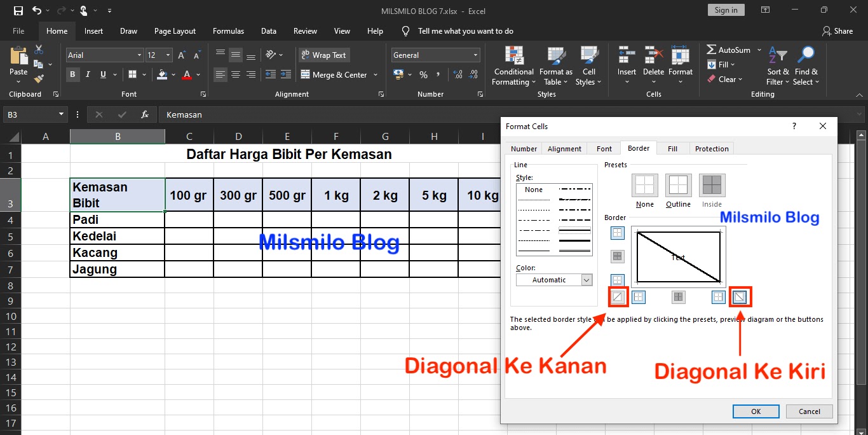This screenshot has width=868, height=435.
Task: Click the Sign in button
Action: point(726,10)
